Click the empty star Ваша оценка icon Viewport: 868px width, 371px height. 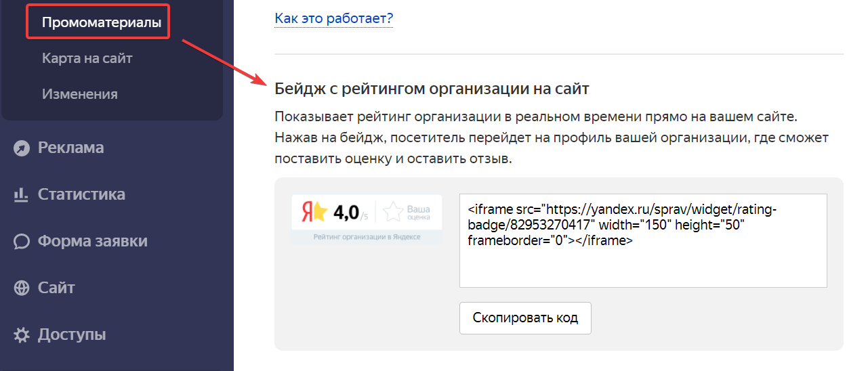pyautogui.click(x=393, y=213)
